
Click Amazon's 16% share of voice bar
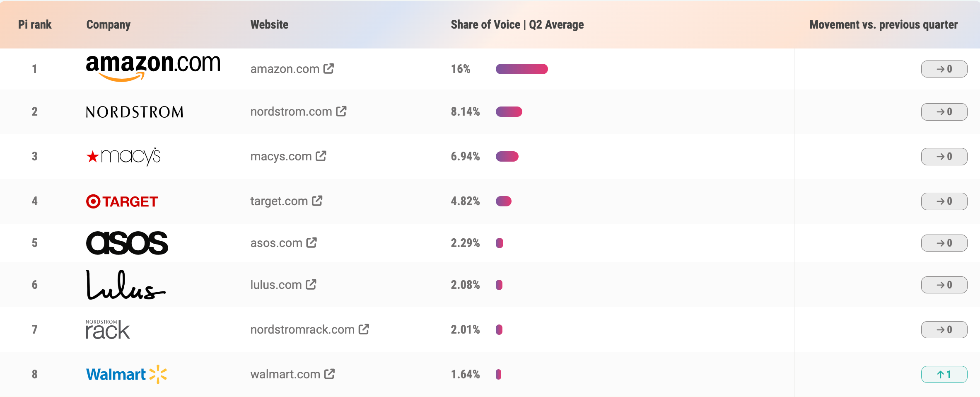pyautogui.click(x=521, y=69)
